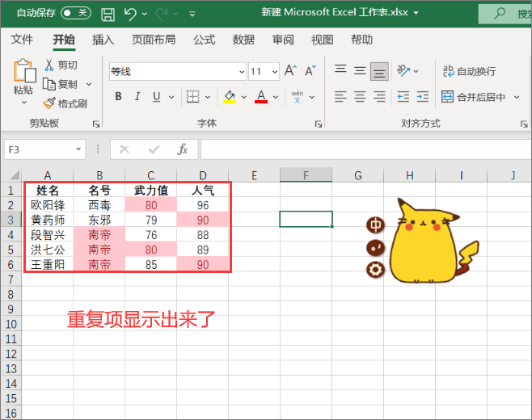Click the Save disk icon
The height and width of the screenshot is (420, 532).
click(108, 15)
